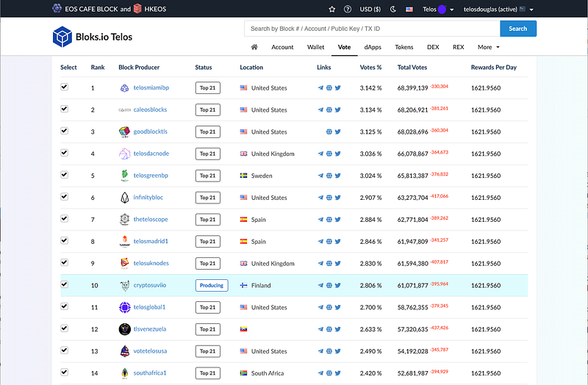The width and height of the screenshot is (588, 385).
Task: Open caleosblocks Telegram icon
Action: pos(320,109)
